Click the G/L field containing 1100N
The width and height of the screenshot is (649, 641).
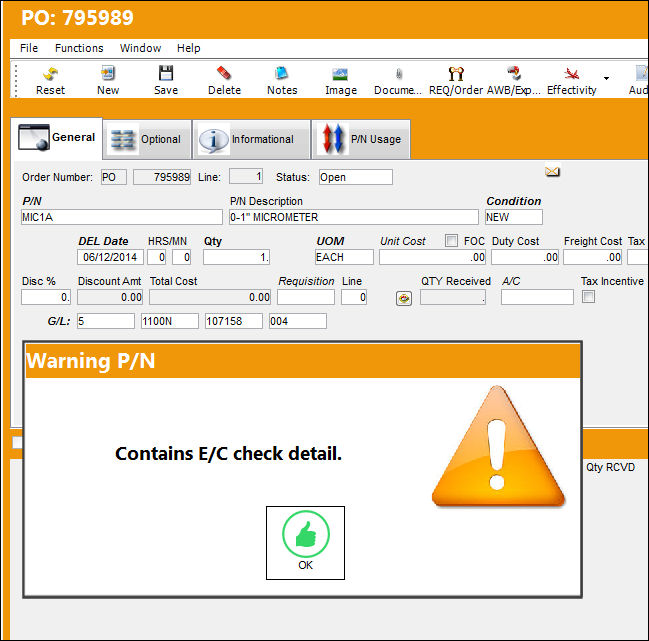pyautogui.click(x=170, y=321)
